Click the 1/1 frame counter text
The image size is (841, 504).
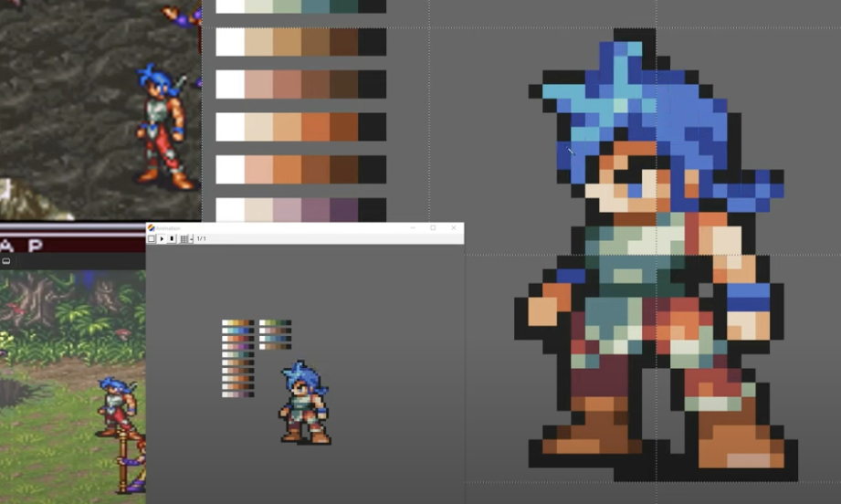202,238
